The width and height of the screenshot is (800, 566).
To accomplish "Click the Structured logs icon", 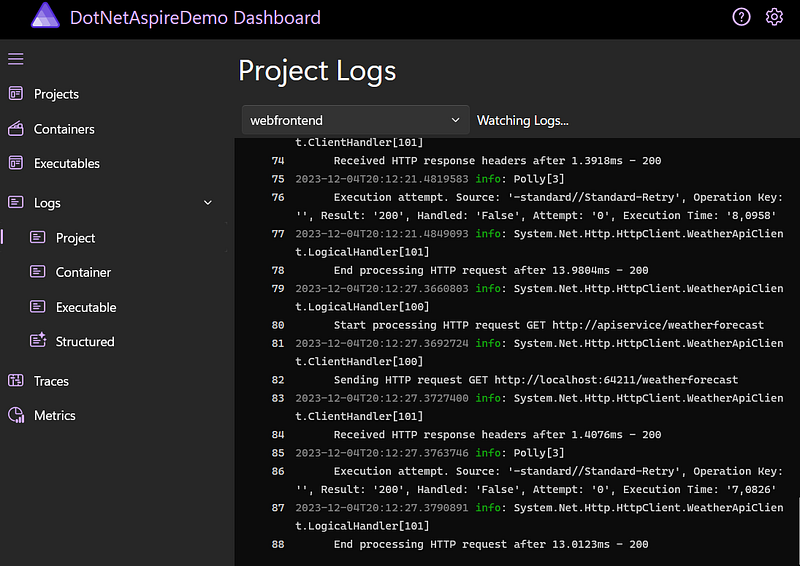I will [38, 340].
